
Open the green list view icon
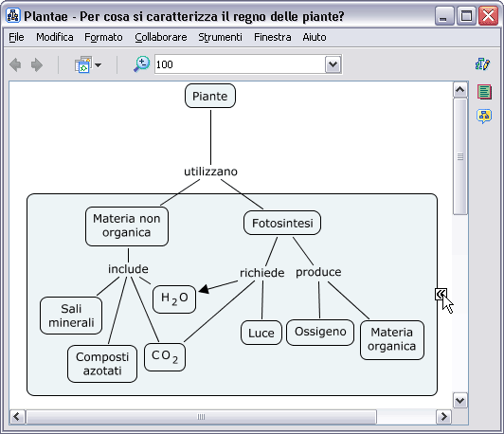484,92
